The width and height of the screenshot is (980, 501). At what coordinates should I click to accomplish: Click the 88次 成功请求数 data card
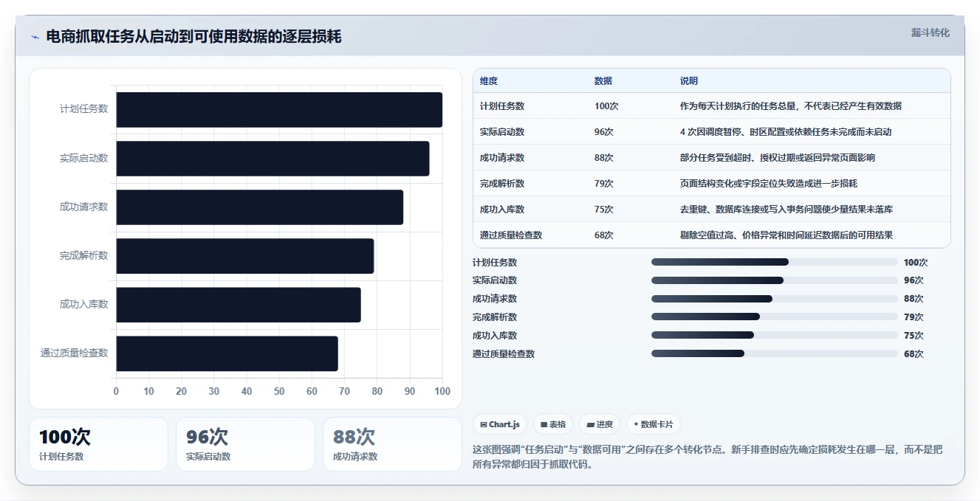click(392, 444)
